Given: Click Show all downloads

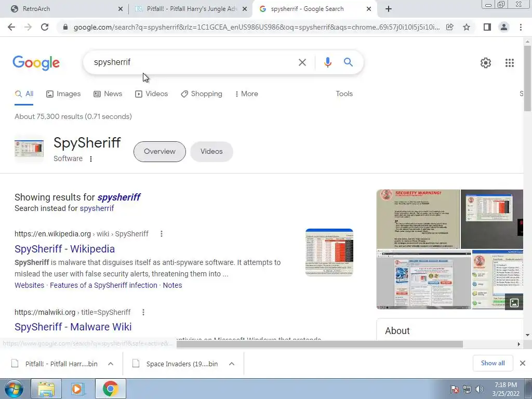Looking at the screenshot, I should tap(493, 363).
